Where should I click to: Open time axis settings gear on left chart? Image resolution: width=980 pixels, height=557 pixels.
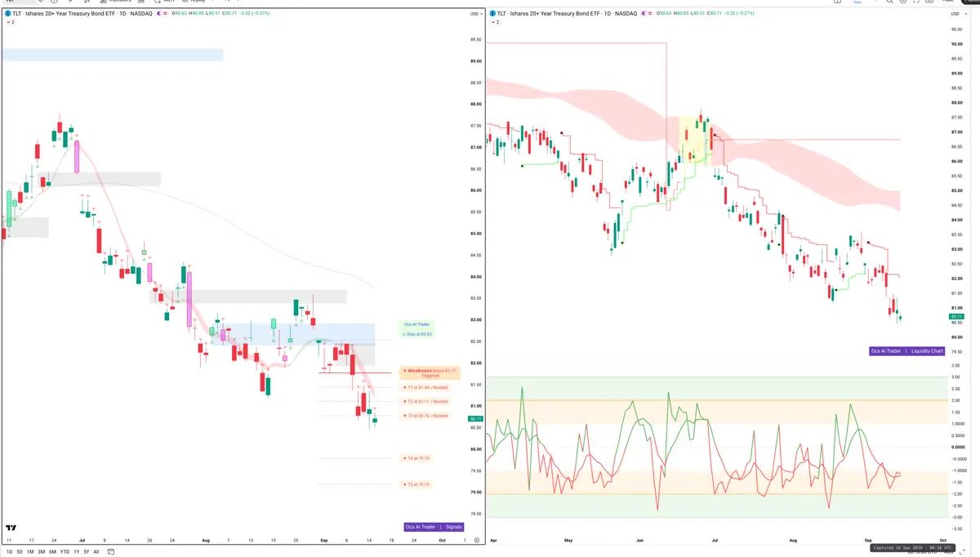(477, 541)
